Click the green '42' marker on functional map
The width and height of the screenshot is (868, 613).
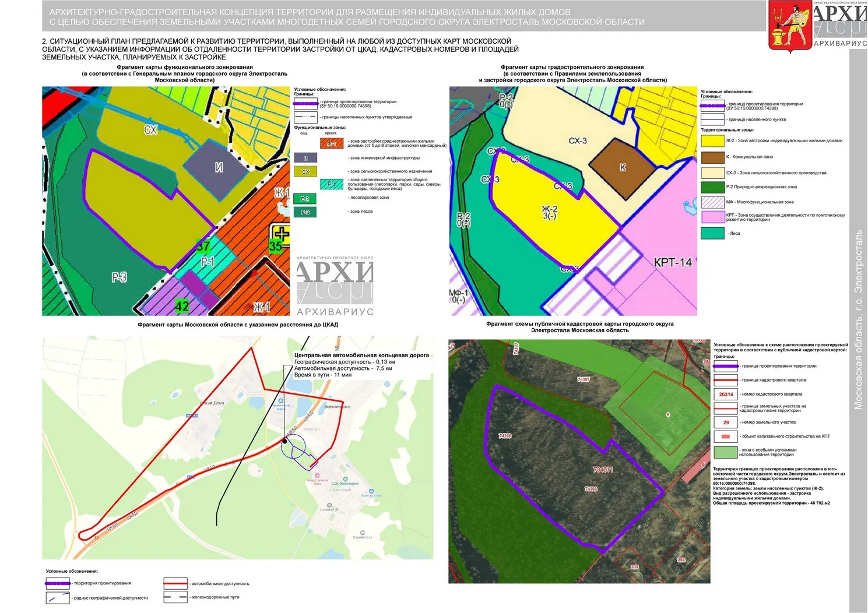[182, 305]
